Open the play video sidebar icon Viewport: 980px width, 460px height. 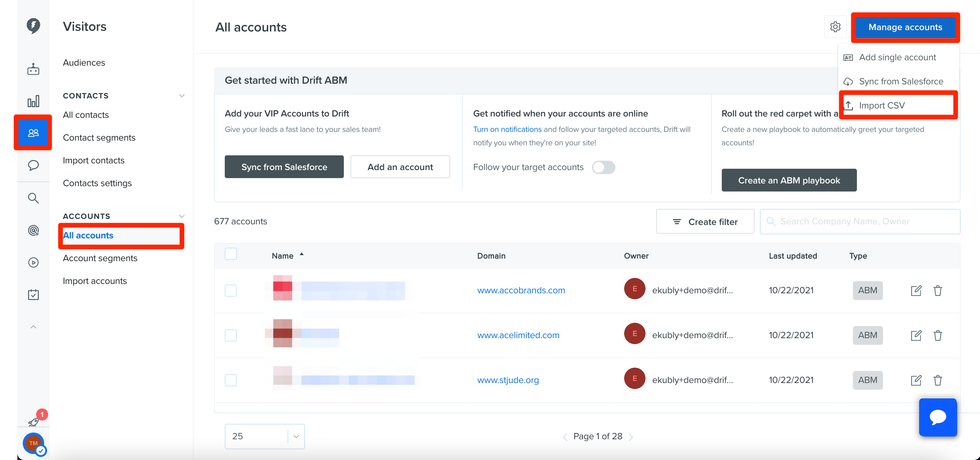tap(33, 262)
